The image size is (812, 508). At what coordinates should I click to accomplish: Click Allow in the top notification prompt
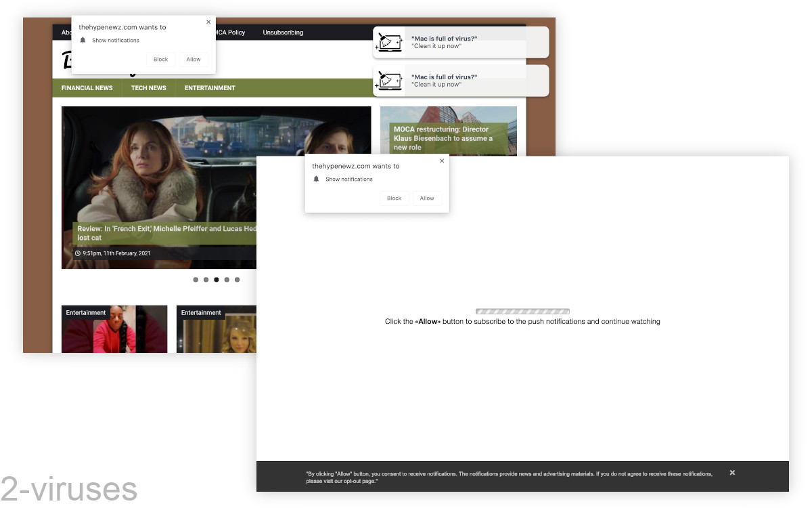[x=194, y=59]
